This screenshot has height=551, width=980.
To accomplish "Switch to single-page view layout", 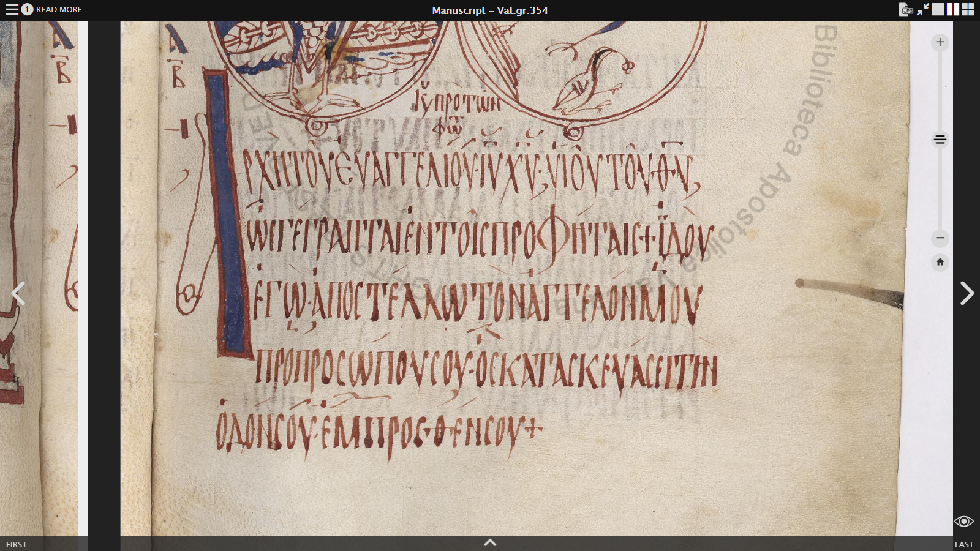I will pos(938,9).
